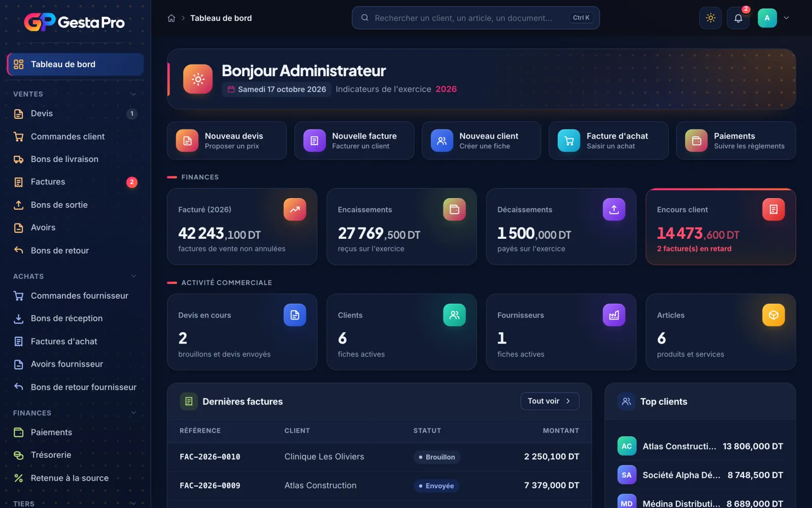Select Atlas Constructi... in Top clients
Screen dimensions: 812x508
(700, 446)
